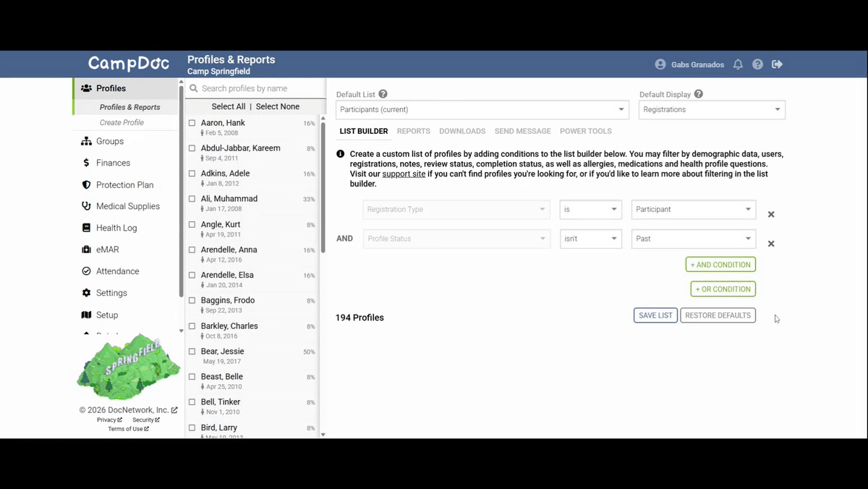Click the info icon before list builder description
Screen dimensions: 868x489
click(x=340, y=154)
